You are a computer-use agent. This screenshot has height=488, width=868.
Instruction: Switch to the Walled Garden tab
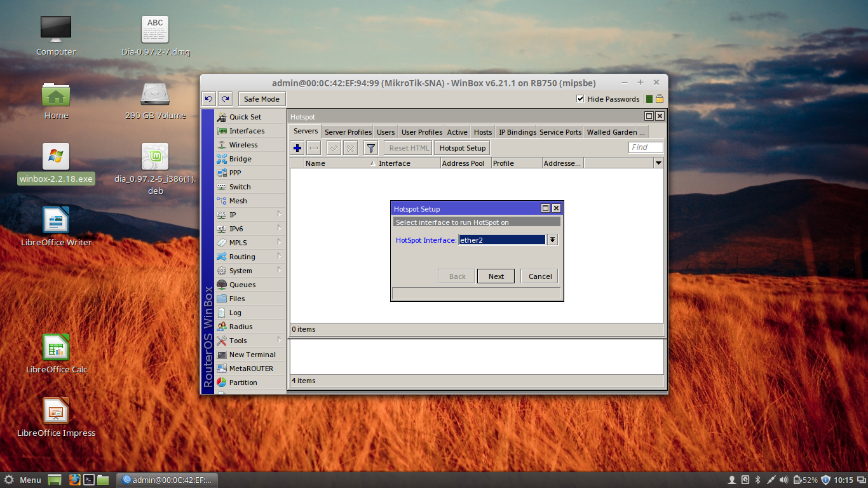click(x=611, y=132)
